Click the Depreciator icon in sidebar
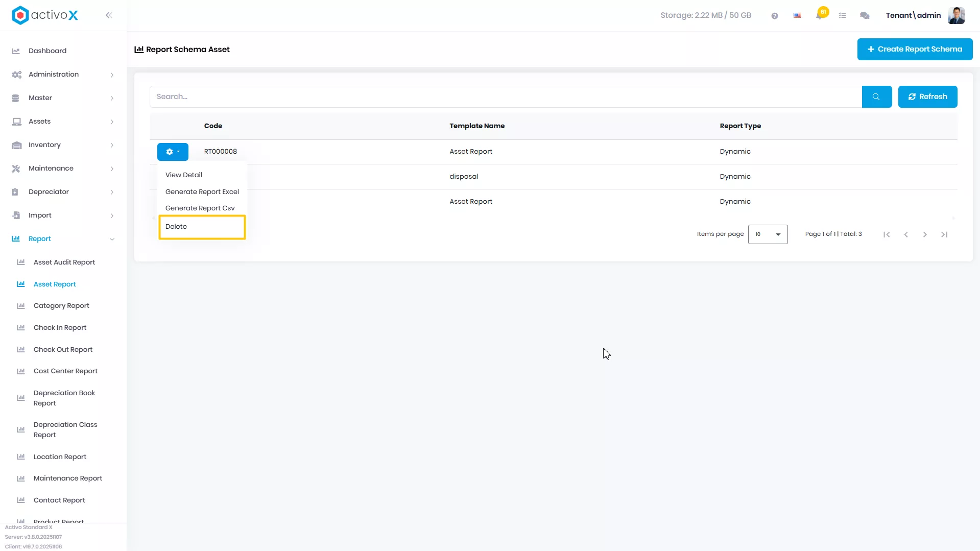Viewport: 980px width, 551px height. click(15, 192)
